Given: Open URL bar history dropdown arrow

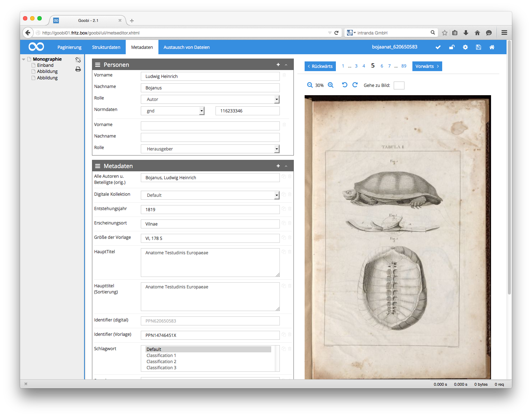Looking at the screenshot, I should tap(330, 33).
